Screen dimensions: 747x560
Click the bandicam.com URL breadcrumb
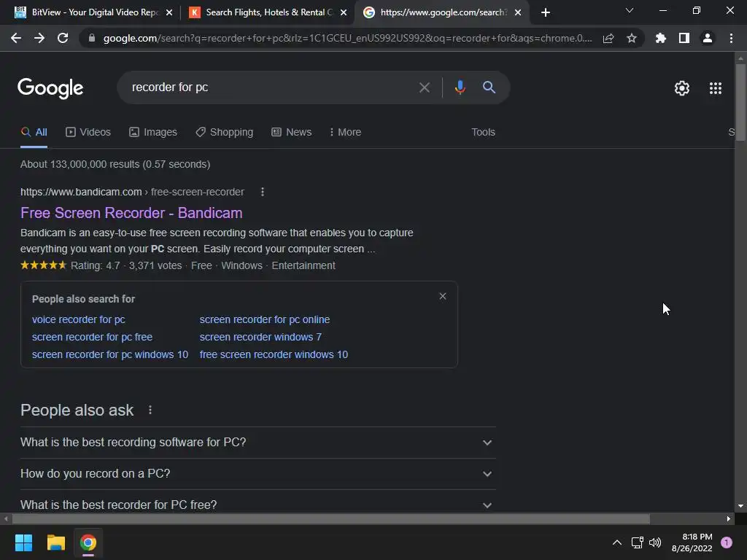[x=132, y=192]
